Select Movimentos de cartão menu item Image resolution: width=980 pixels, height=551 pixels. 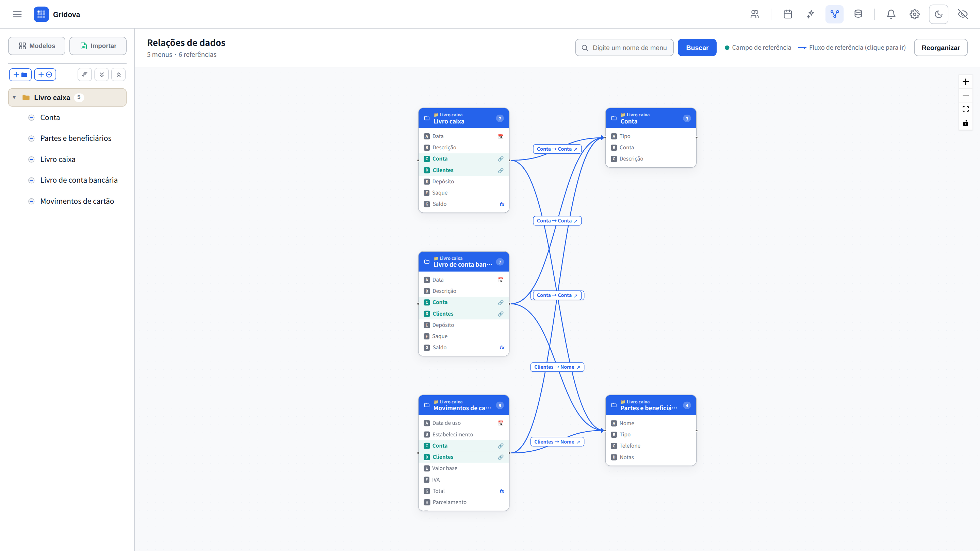click(77, 201)
